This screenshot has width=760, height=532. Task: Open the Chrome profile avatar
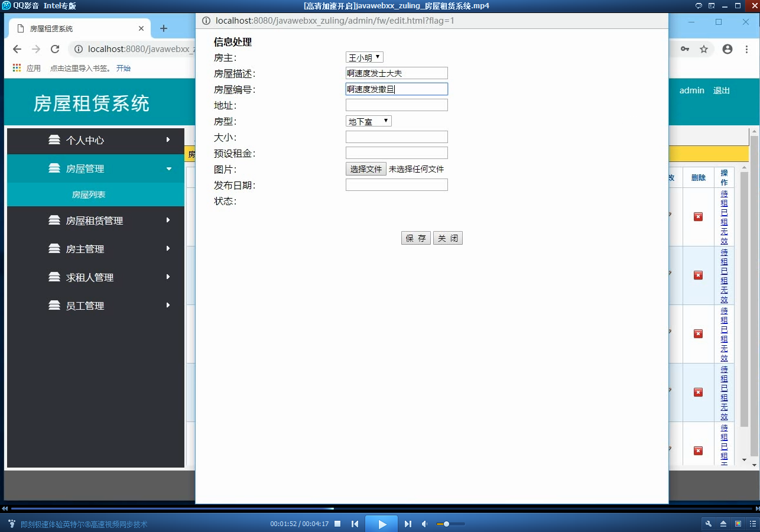(727, 49)
